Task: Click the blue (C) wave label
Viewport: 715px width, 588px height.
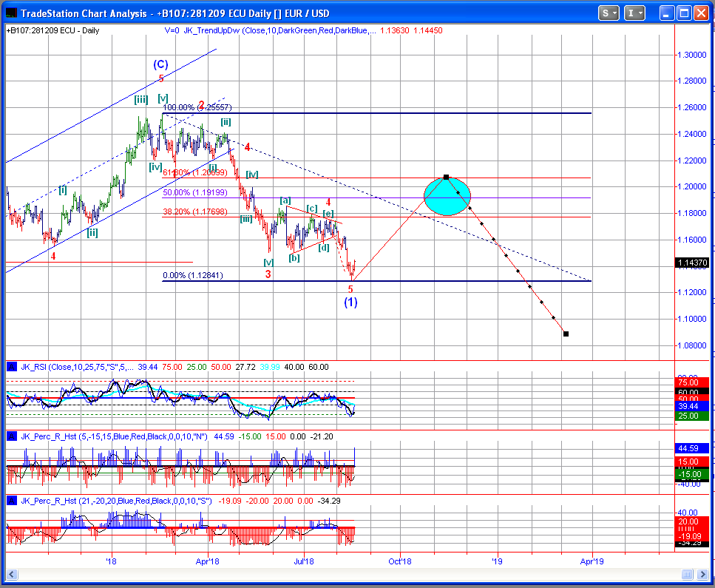Action: (160, 64)
